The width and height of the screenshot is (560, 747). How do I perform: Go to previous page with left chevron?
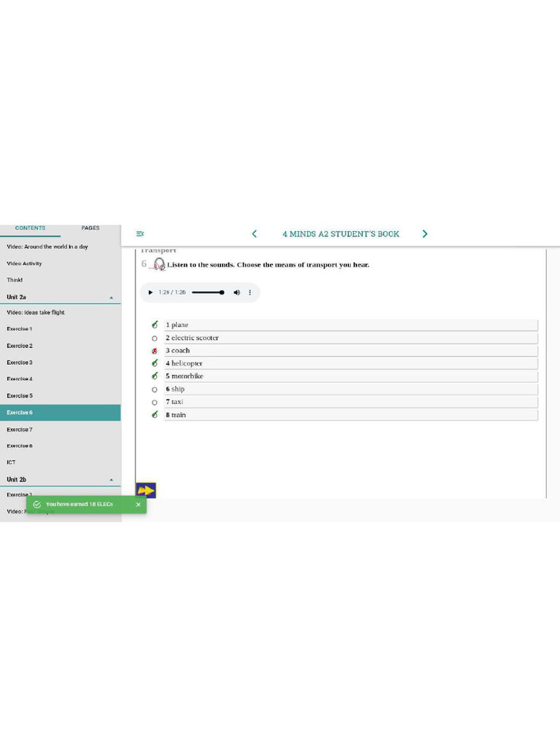pos(254,233)
